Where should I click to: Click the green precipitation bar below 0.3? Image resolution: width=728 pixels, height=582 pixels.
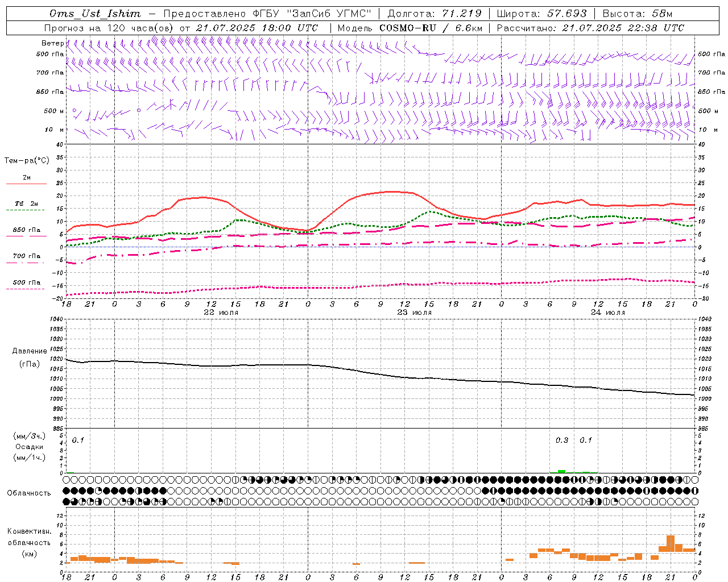[x=561, y=471]
